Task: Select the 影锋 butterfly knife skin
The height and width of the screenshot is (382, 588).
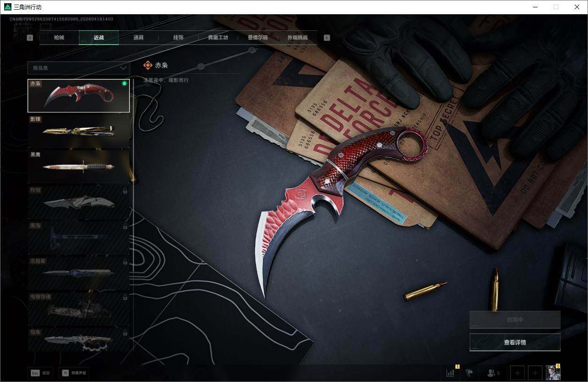Action: tap(78, 131)
